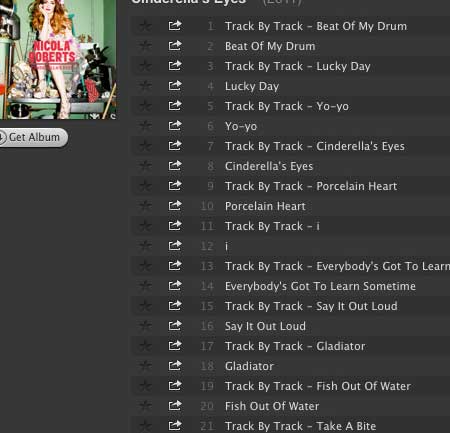450x433 pixels.
Task: Toggle star for Lucky Day
Action: 145,86
